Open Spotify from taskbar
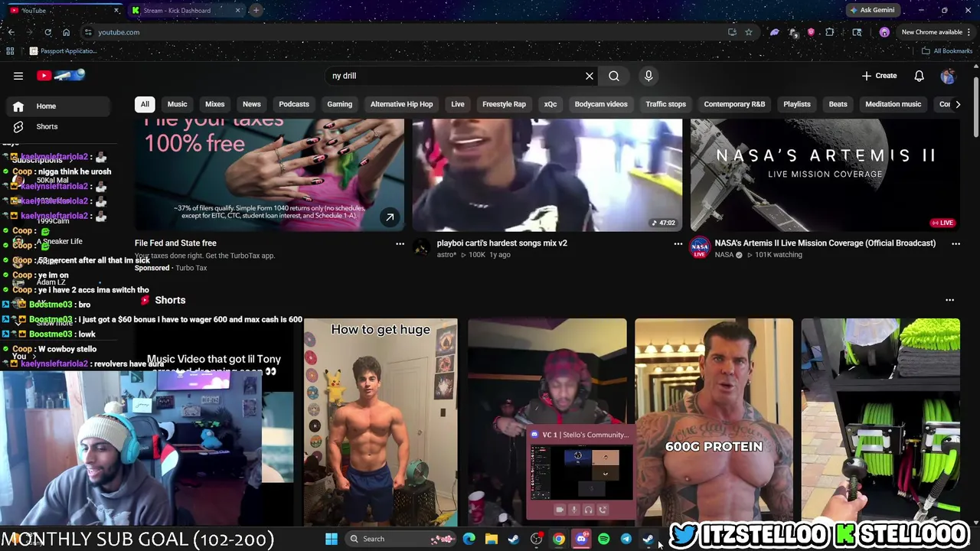This screenshot has width=980, height=551. tap(603, 539)
